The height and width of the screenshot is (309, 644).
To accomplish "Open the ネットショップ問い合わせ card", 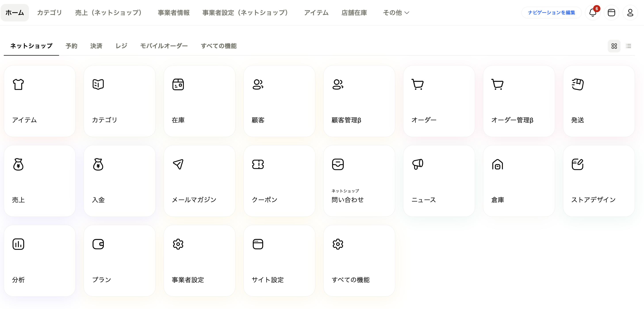I will [359, 181].
